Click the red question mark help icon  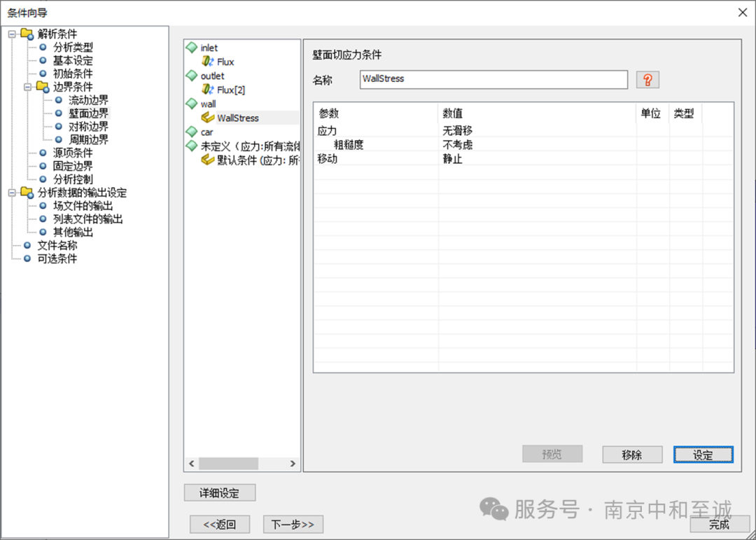point(647,80)
